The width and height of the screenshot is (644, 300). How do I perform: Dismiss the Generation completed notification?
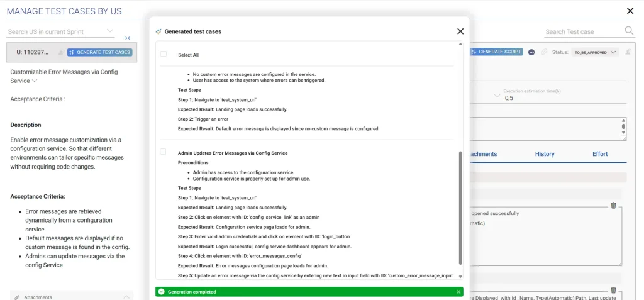458,292
